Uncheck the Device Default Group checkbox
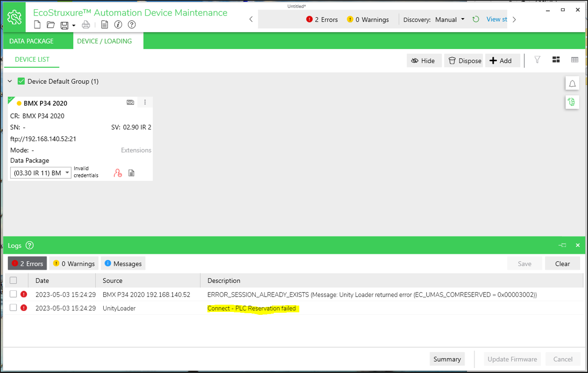 [21, 81]
